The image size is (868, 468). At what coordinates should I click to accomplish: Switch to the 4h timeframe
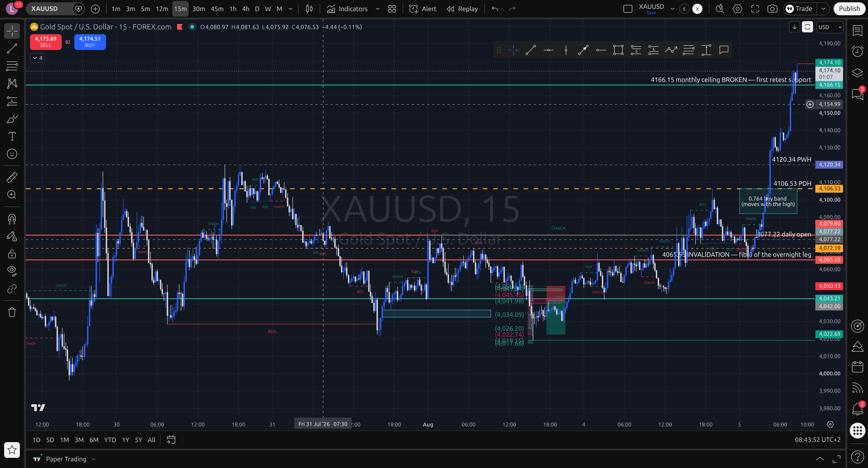[x=246, y=9]
